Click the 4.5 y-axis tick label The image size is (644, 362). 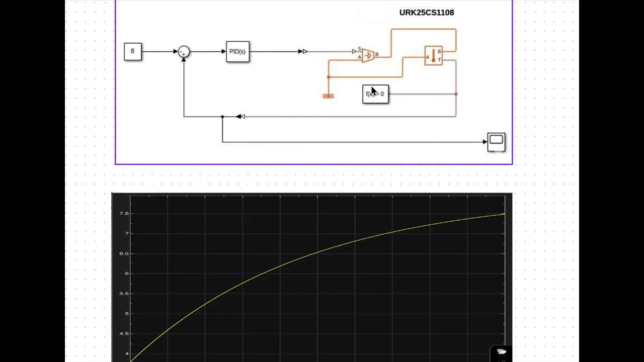pyautogui.click(x=124, y=334)
